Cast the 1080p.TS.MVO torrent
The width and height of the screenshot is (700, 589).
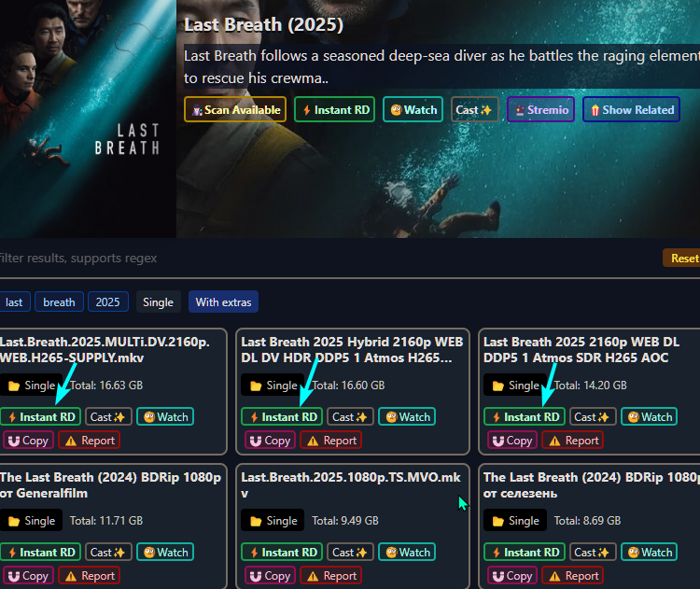click(350, 552)
